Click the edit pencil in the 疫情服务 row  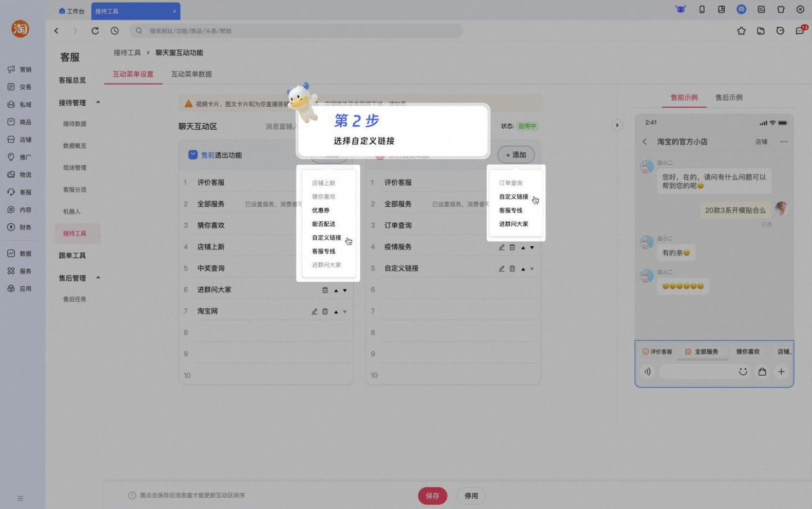click(x=501, y=247)
